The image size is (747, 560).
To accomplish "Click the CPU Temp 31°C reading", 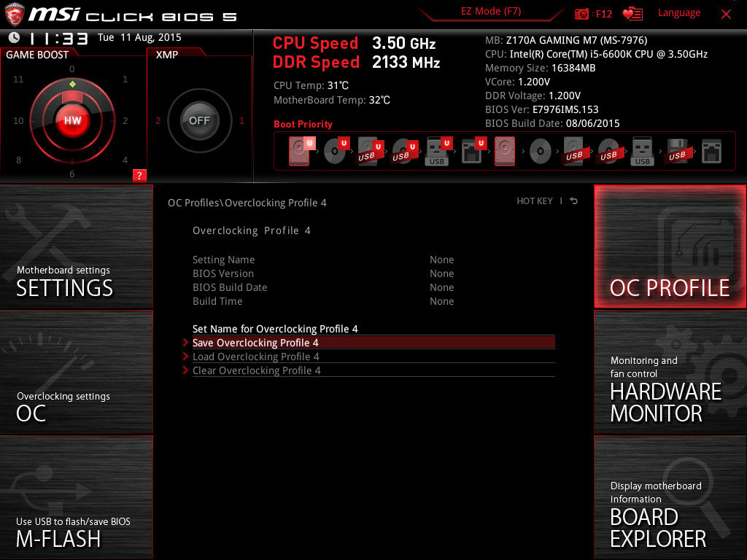I will [x=311, y=86].
